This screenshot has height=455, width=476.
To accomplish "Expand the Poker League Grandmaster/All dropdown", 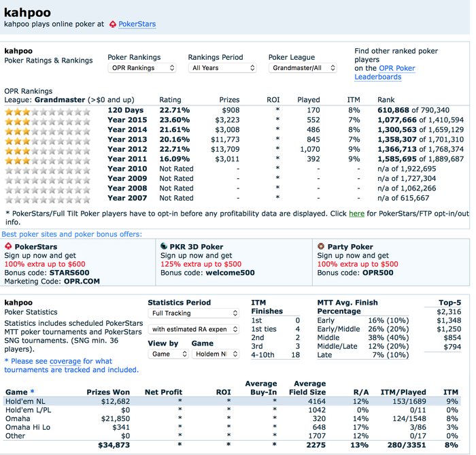I will point(303,68).
